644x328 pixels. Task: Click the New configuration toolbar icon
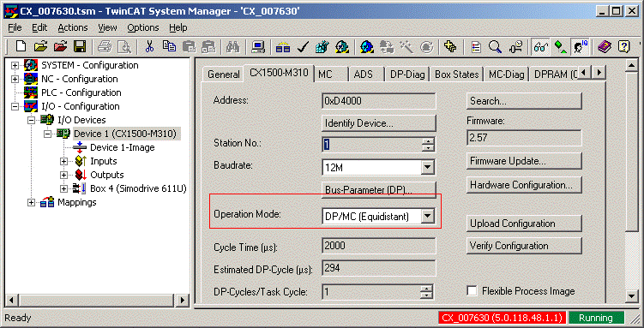[x=21, y=47]
